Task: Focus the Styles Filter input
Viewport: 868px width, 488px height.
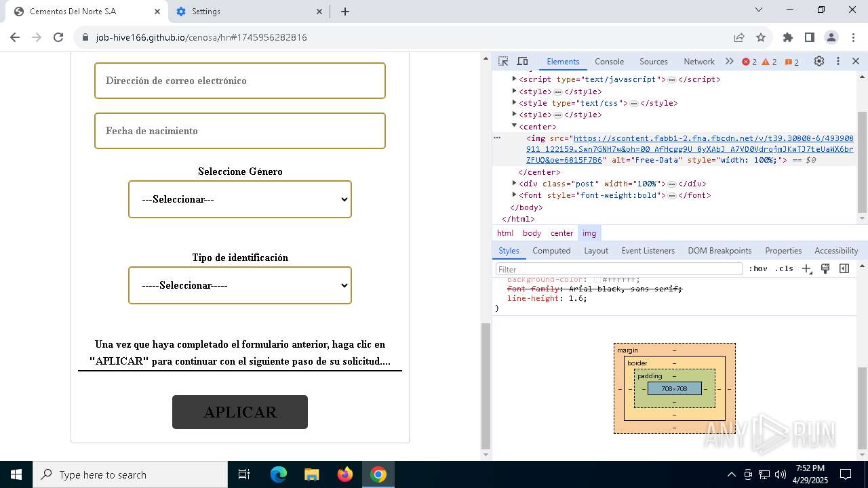Action: click(619, 269)
